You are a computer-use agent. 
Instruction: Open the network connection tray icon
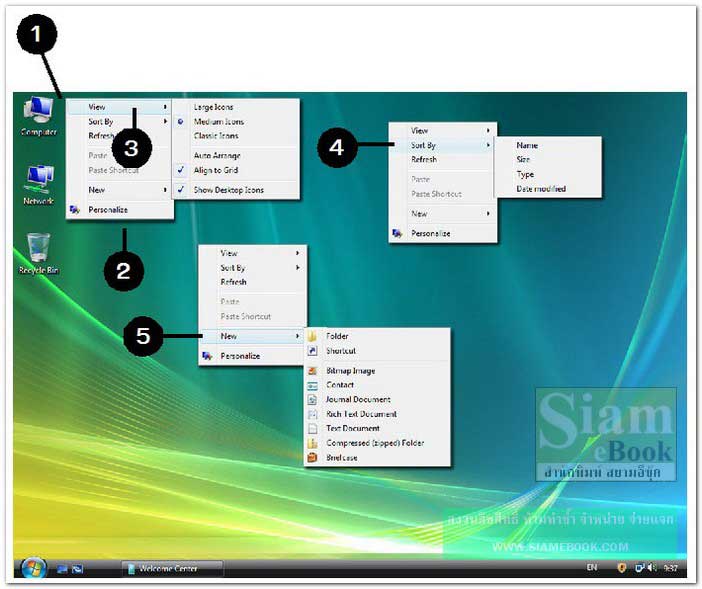pyautogui.click(x=639, y=568)
